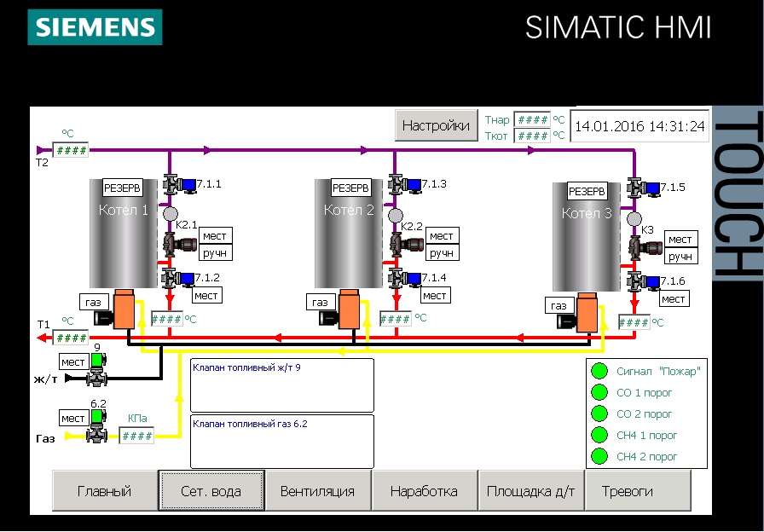This screenshot has height=532, width=764.
Task: Click the valve 7.1.5 icon
Action: tap(641, 188)
